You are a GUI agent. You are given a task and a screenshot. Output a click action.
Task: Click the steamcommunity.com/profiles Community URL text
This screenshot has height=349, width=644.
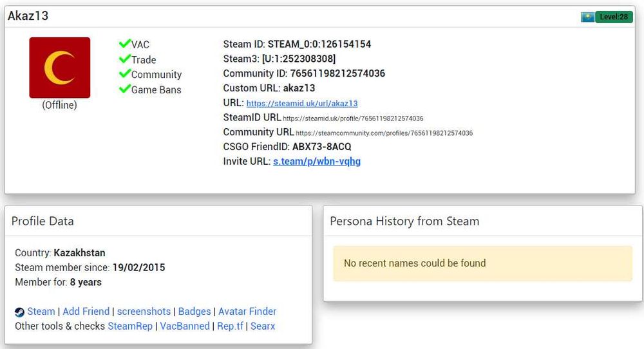[384, 133]
